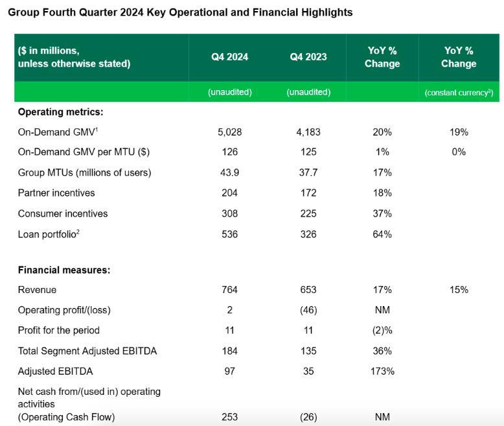Click the (46) Operating loss value
Image resolution: width=504 pixels, height=426 pixels.
coord(308,310)
